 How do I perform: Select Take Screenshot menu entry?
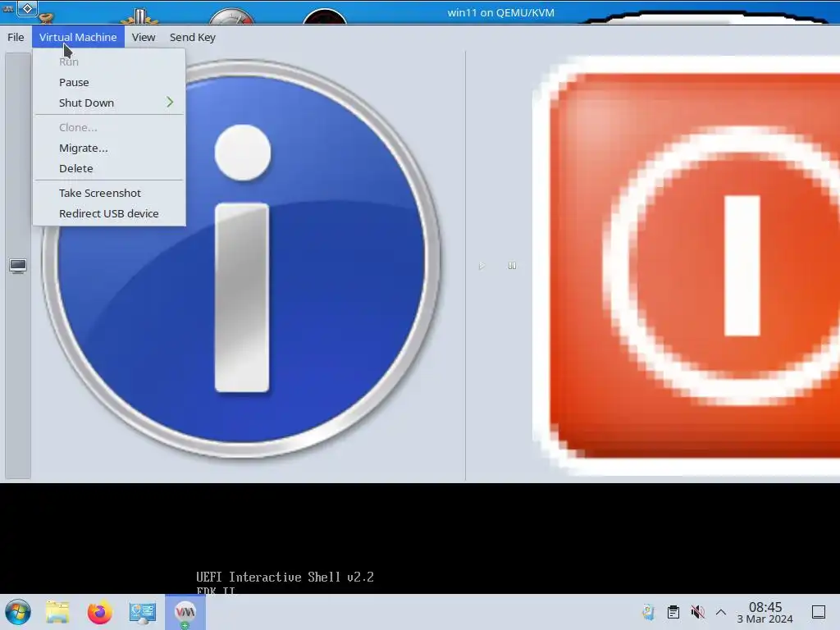[x=109, y=193]
